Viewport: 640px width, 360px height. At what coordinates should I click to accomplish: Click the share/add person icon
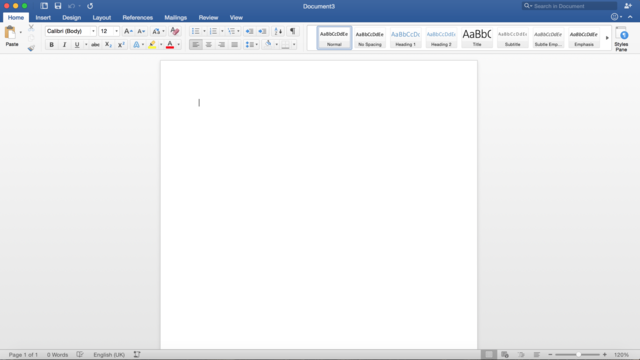pos(628,6)
